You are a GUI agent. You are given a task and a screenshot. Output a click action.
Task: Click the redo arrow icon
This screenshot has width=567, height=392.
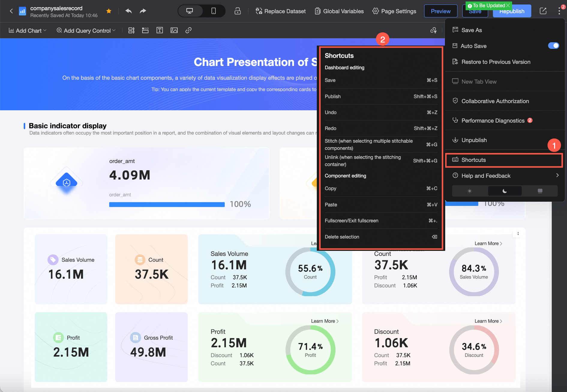click(x=143, y=11)
